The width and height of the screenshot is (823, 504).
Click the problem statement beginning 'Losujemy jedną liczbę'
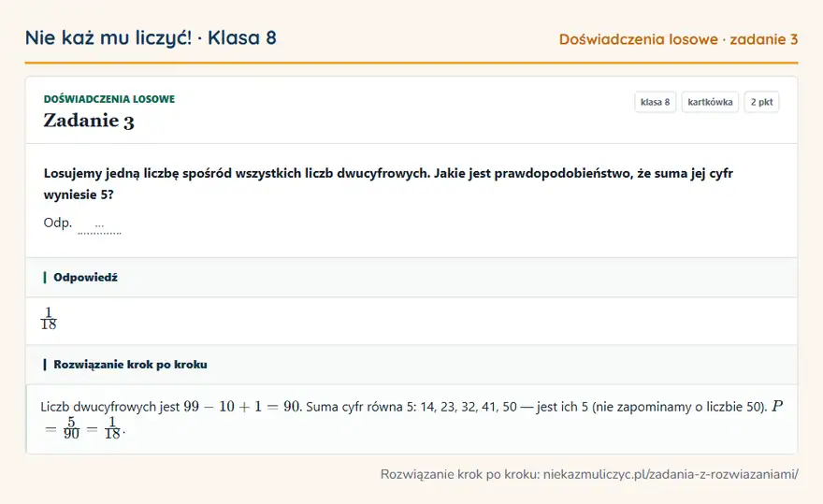coord(388,184)
